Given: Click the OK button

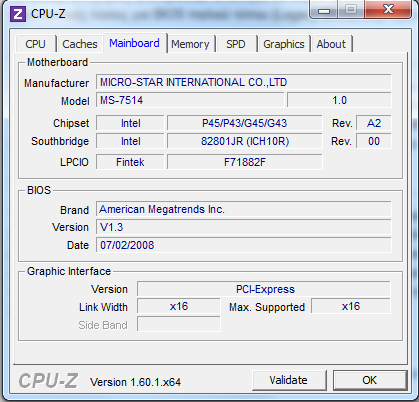Looking at the screenshot, I should click(x=370, y=380).
